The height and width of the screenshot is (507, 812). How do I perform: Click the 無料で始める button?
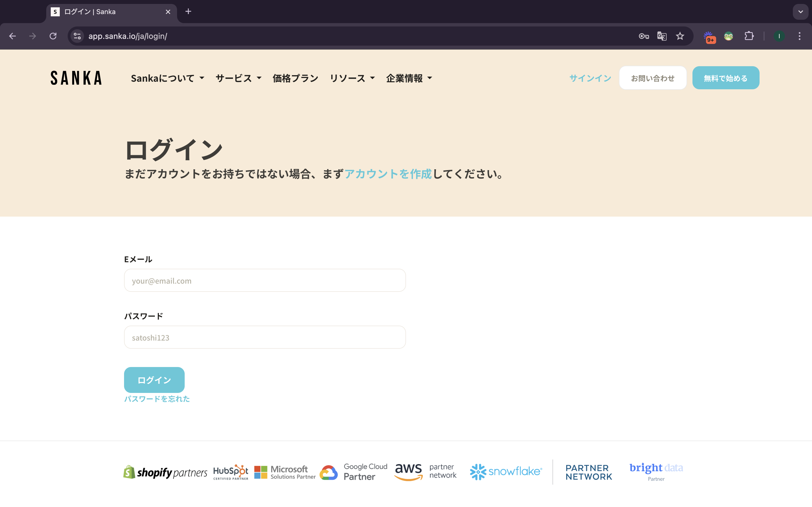725,78
